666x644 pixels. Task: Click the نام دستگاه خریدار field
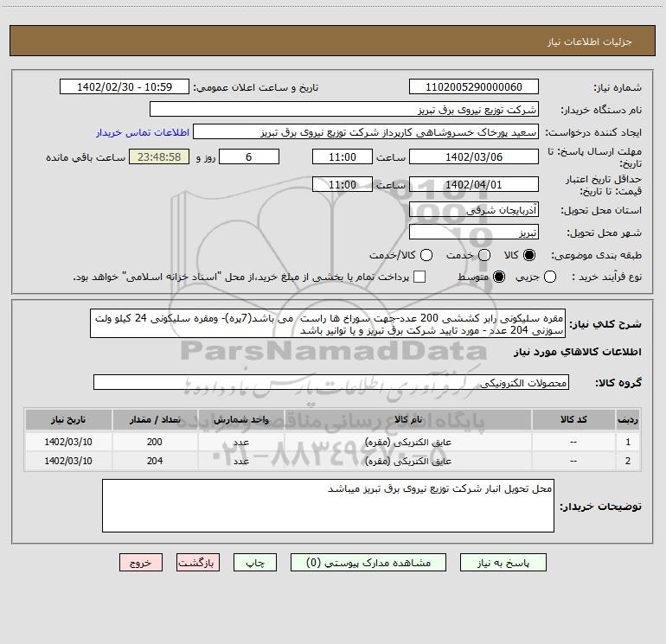[x=344, y=109]
